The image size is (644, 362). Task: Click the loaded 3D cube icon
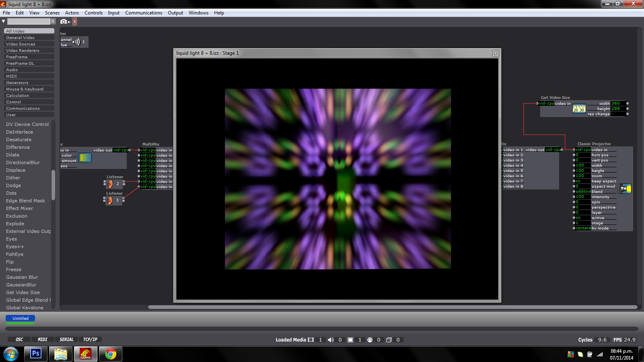pyautogui.click(x=389, y=340)
